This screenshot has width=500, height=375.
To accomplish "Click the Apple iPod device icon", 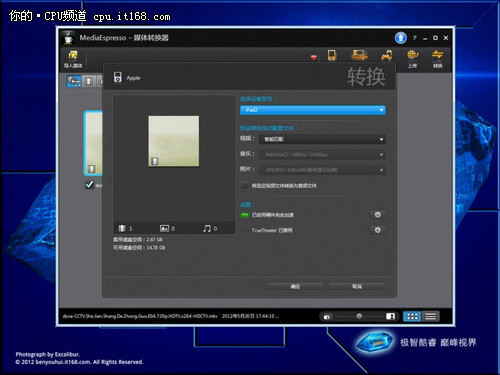I will coord(117,77).
